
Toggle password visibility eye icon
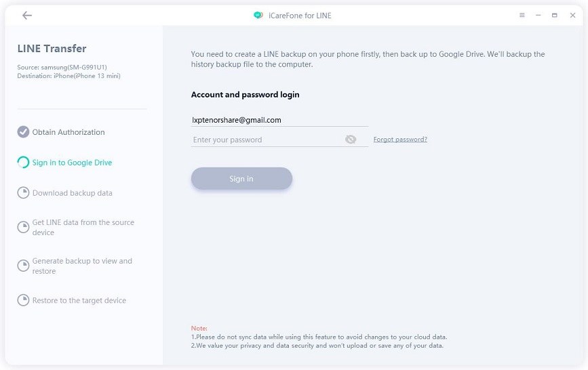point(351,140)
